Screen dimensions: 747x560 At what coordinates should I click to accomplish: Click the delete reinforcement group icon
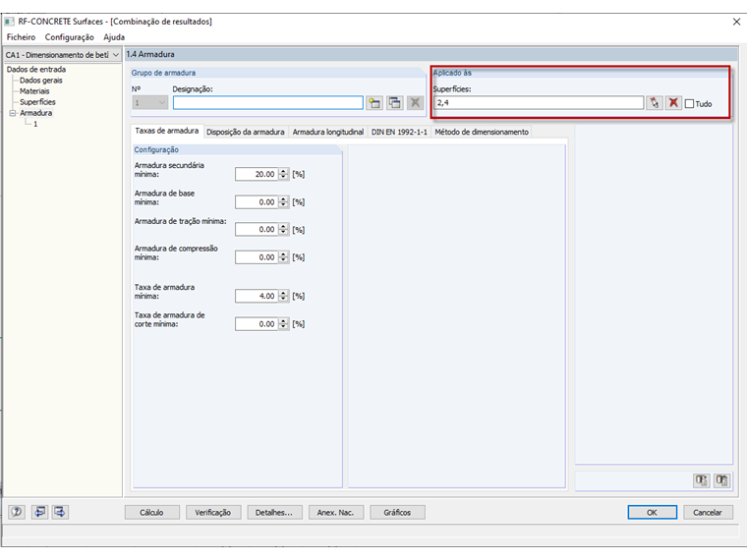[415, 103]
